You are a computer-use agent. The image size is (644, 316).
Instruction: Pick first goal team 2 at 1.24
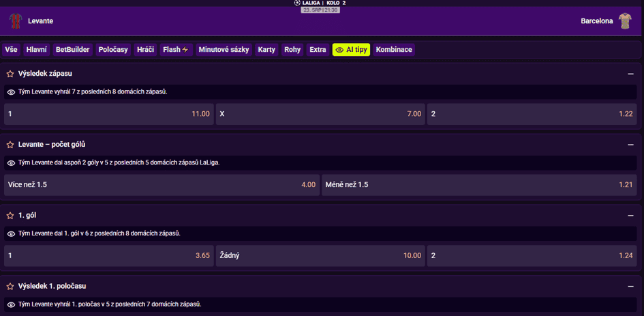tap(532, 255)
